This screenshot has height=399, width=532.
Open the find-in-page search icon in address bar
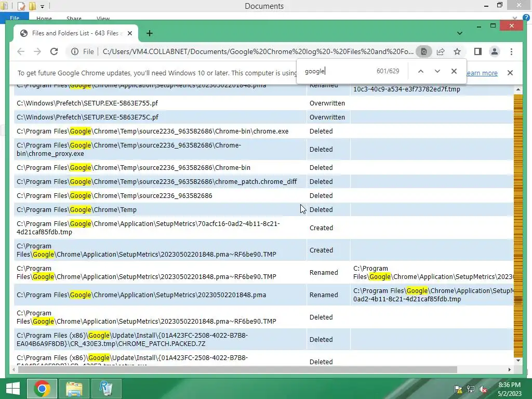[x=424, y=51]
